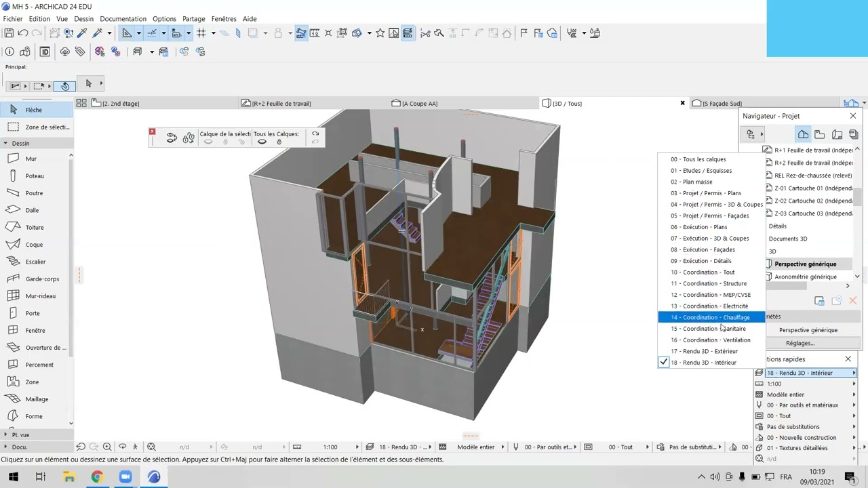
Task: Toggle the guide lines set-square icon
Action: click(127, 33)
